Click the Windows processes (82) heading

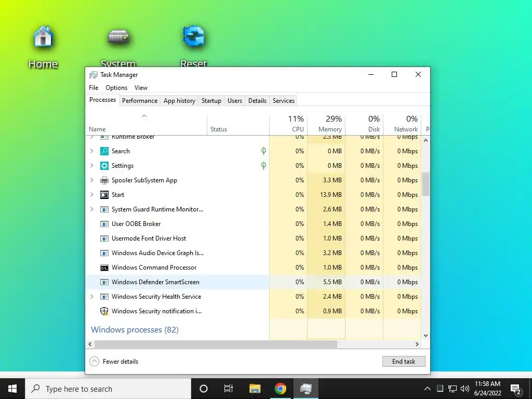click(135, 330)
